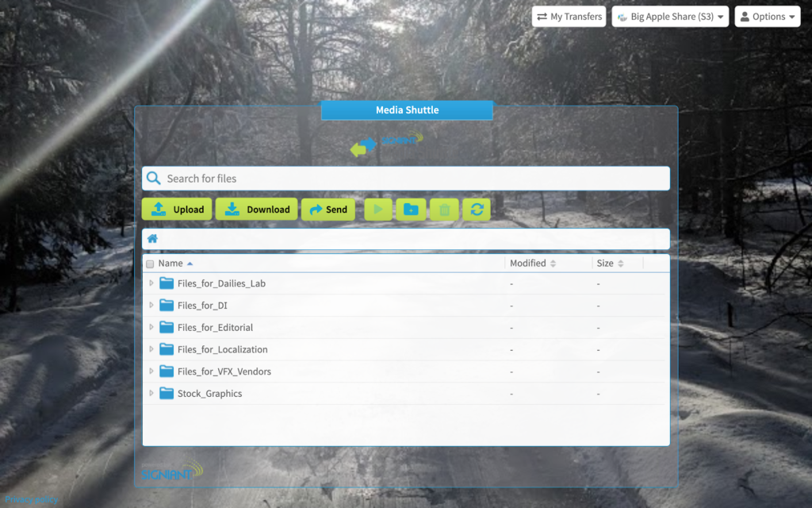Viewport: 812px width, 508px height.
Task: Click the Upload button
Action: pos(177,210)
